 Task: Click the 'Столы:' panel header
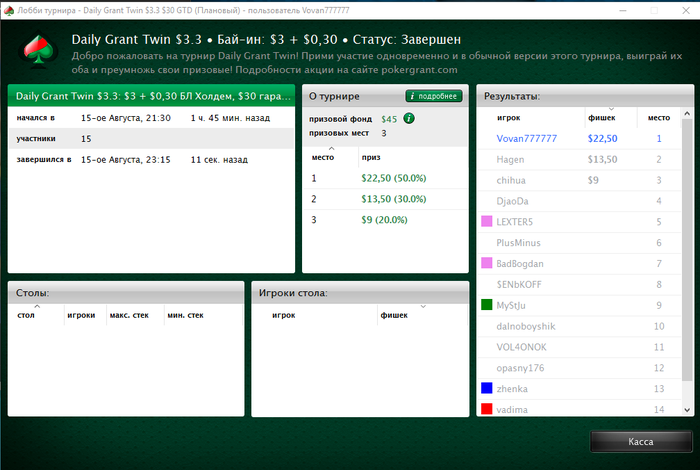[x=126, y=293]
